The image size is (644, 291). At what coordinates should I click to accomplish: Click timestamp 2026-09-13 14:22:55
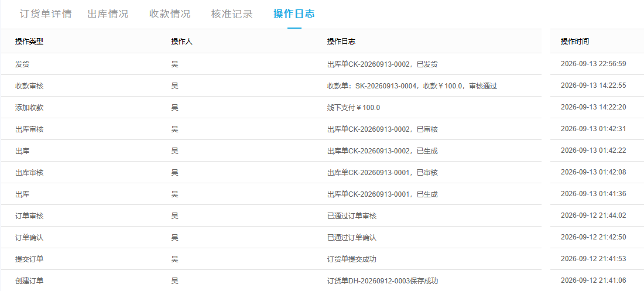click(593, 86)
